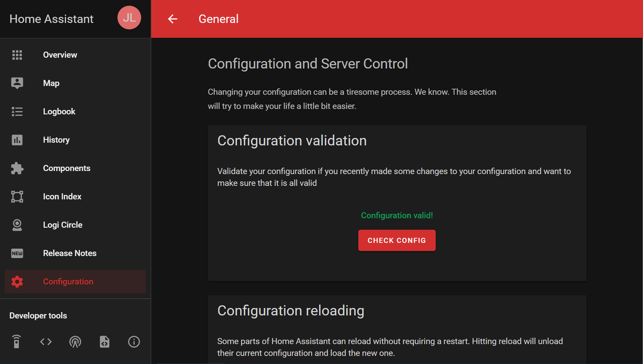Open the Events broadcast developer tool
The height and width of the screenshot is (364, 643).
pos(75,342)
